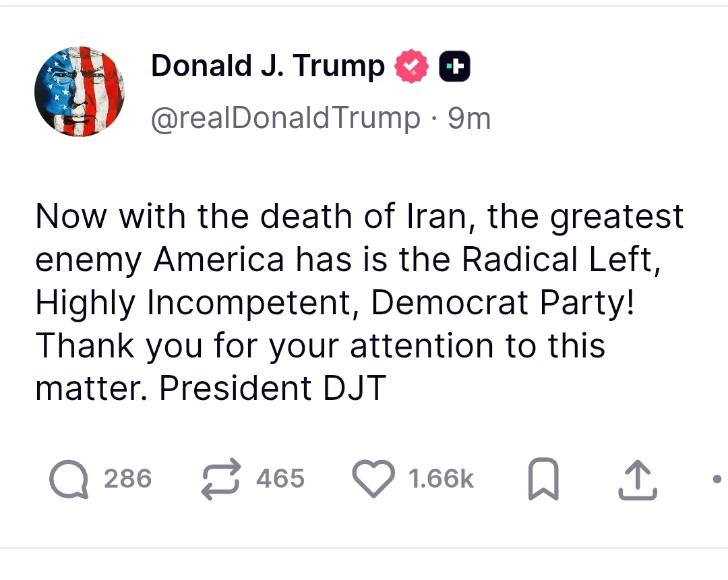
Task: Click "President DJT" signature text
Action: point(272,388)
